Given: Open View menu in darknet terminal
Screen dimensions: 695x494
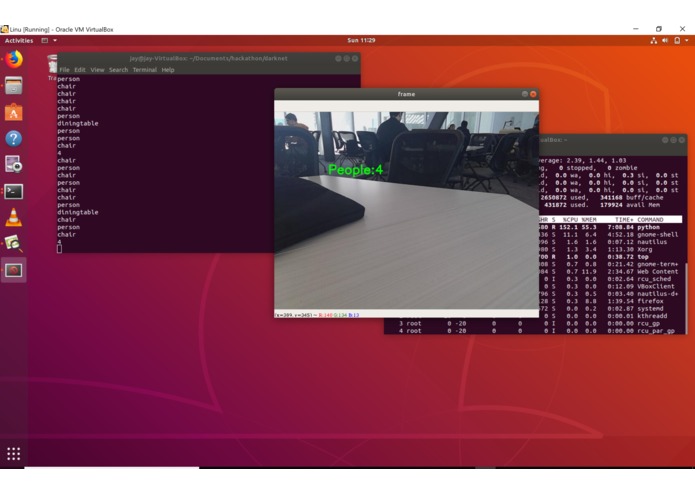Looking at the screenshot, I should pyautogui.click(x=97, y=70).
